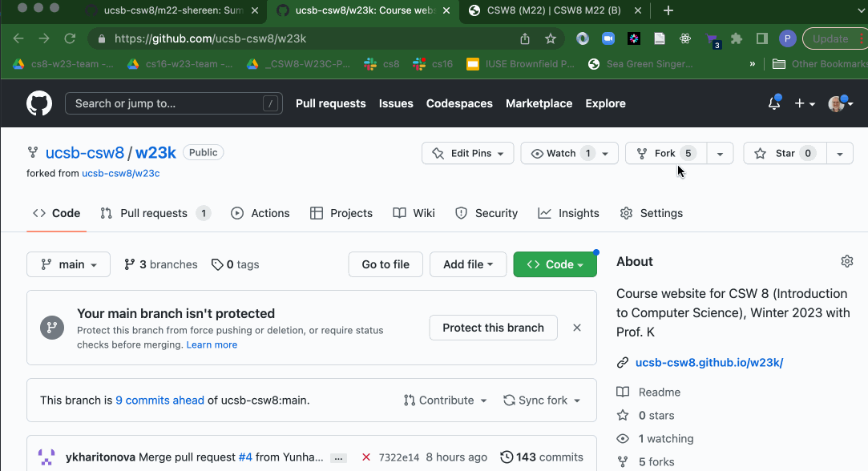Viewport: 868px width, 471px height.
Task: View the 3 branches link
Action: [160, 264]
